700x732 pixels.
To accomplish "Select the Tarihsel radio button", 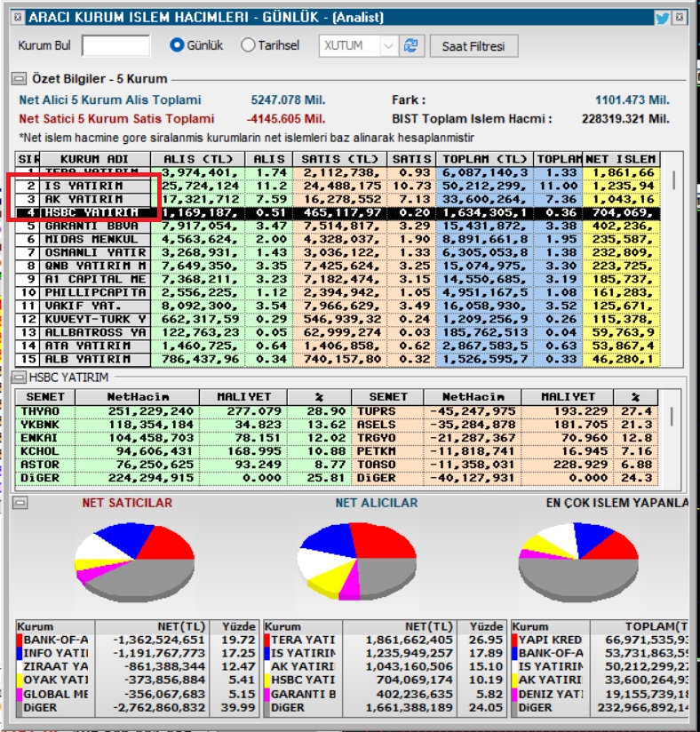I will click(x=248, y=45).
